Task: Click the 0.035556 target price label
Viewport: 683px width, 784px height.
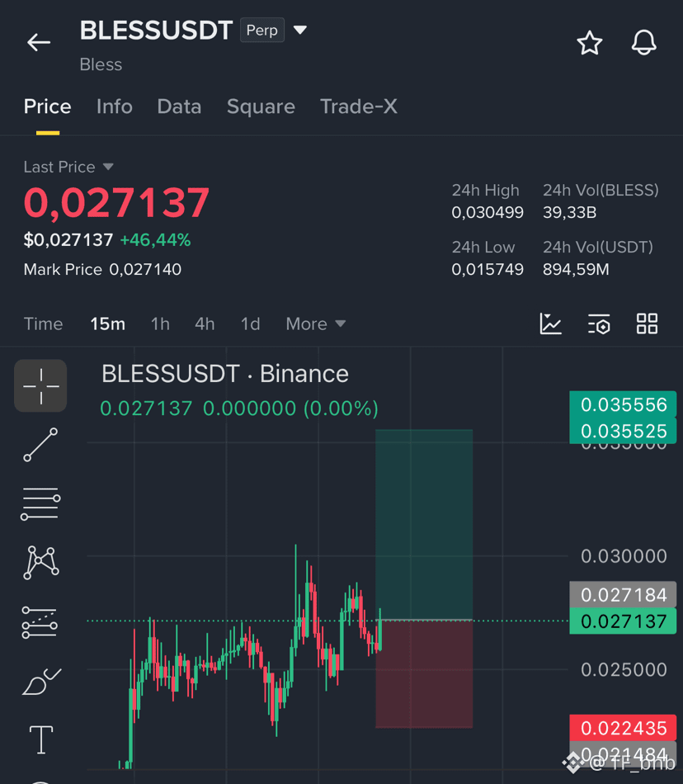Action: 623,404
